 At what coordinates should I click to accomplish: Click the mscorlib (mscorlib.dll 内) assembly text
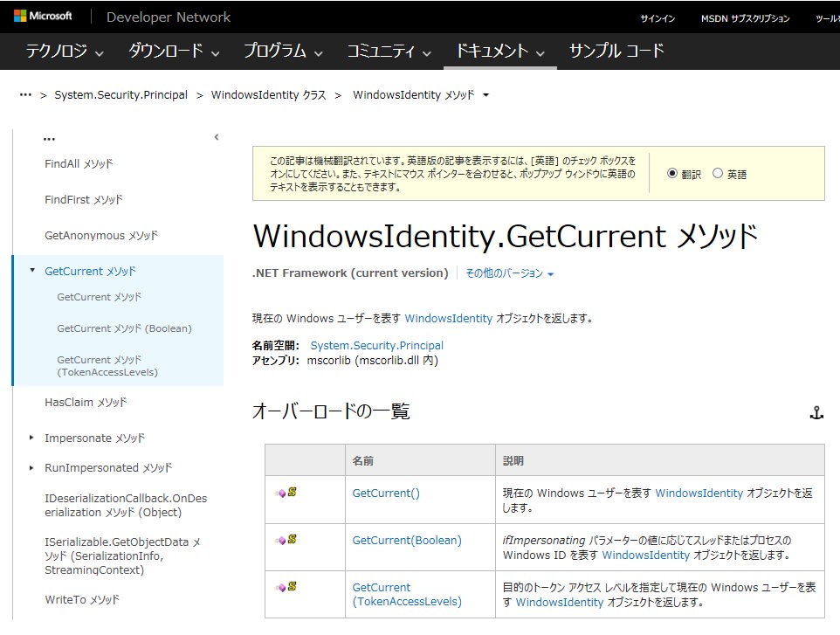click(372, 361)
